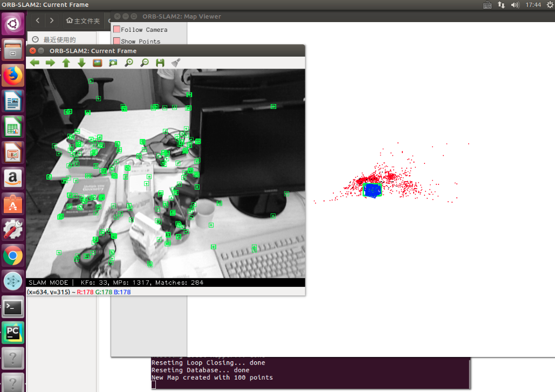This screenshot has height=392, width=555.
Task: Navigate forward in the file manager
Action: pos(51,20)
